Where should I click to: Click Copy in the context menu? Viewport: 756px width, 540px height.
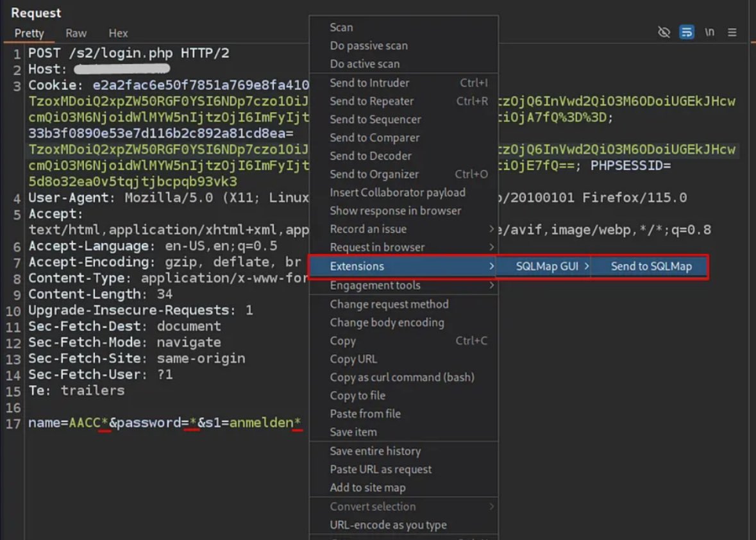(x=403, y=341)
